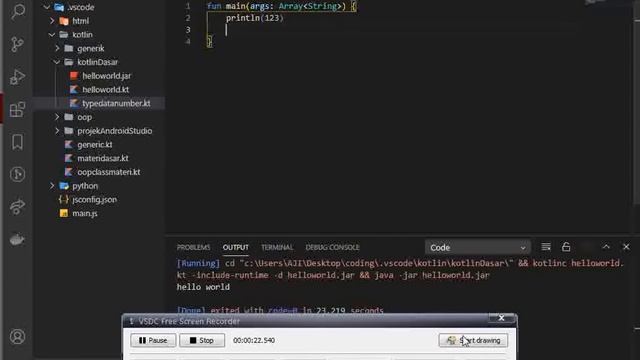Switch to the DEBUG CONSOLE tab
The image size is (640, 360).
332,247
